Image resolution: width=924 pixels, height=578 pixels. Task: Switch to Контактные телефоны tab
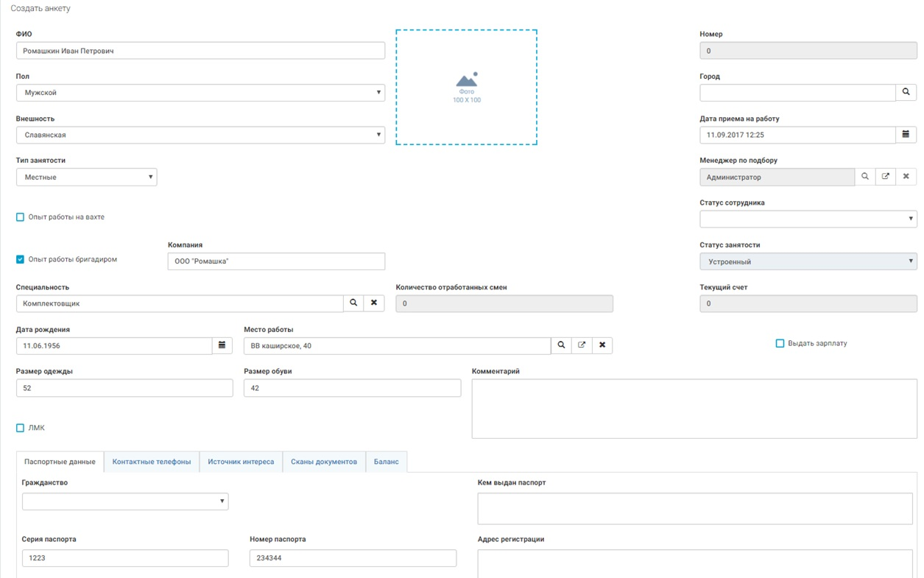(x=152, y=462)
